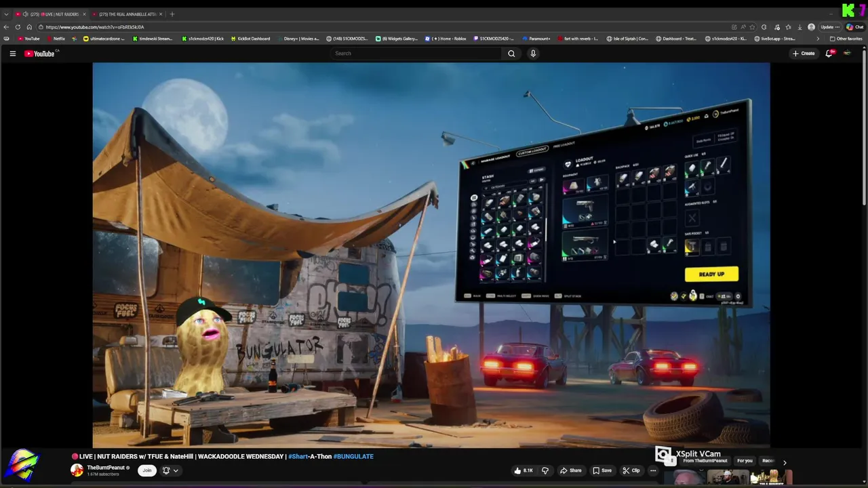Click the browser address bar URL
This screenshot has width=868, height=488.
coord(95,27)
